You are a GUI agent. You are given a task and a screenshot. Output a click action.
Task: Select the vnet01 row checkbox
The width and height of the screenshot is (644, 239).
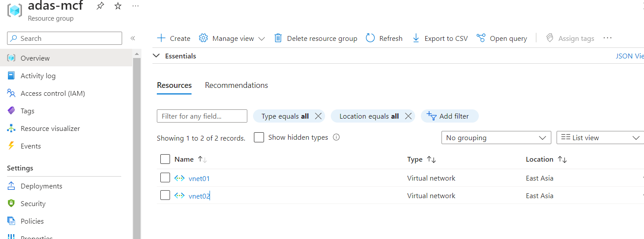click(x=165, y=177)
